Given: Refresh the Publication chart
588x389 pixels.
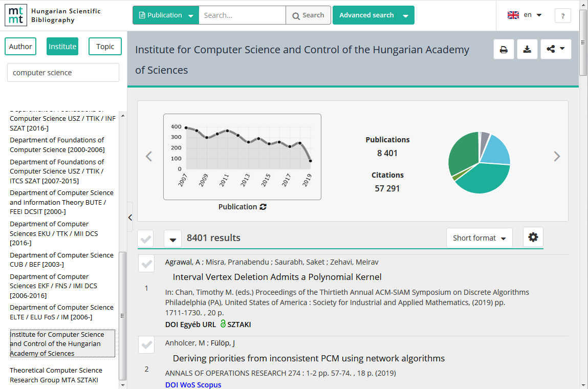Looking at the screenshot, I should [x=263, y=207].
